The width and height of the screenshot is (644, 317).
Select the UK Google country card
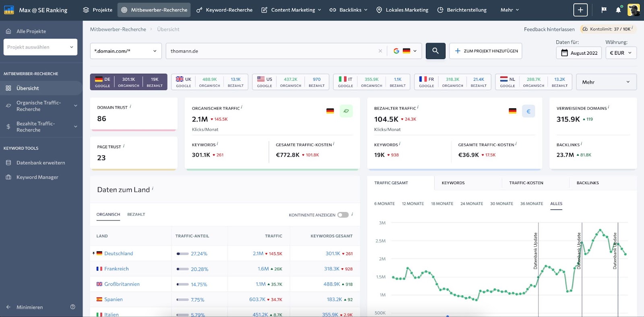pos(209,82)
